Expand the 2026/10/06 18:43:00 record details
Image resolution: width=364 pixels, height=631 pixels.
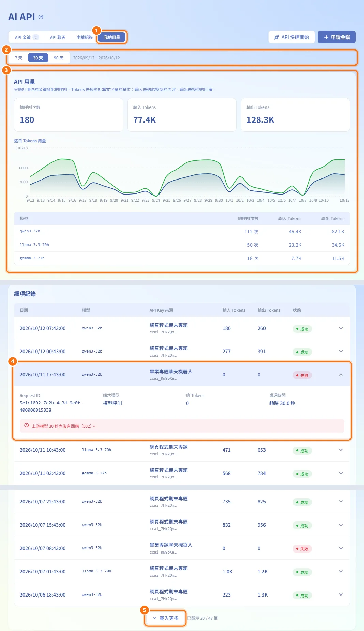[341, 594]
